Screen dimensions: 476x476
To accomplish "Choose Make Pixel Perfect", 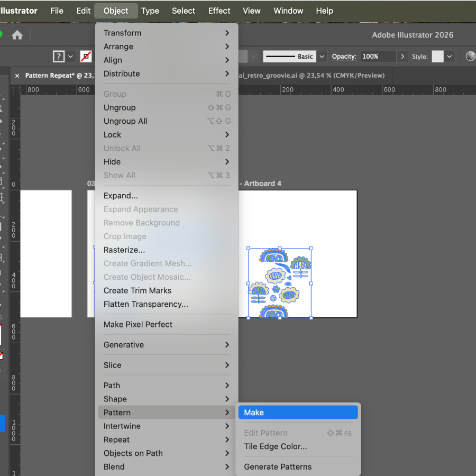I will click(x=167, y=325).
